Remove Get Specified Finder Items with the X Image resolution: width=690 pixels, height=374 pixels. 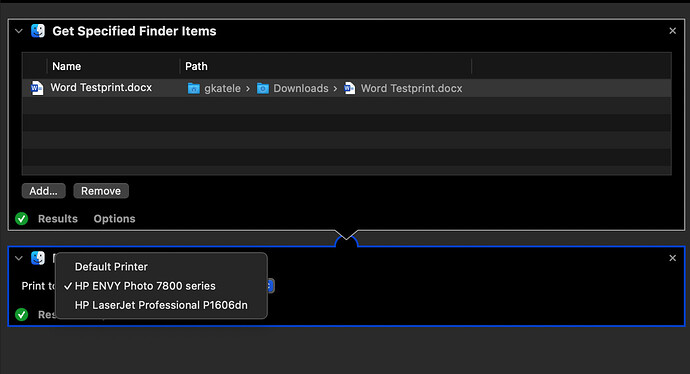click(x=672, y=31)
